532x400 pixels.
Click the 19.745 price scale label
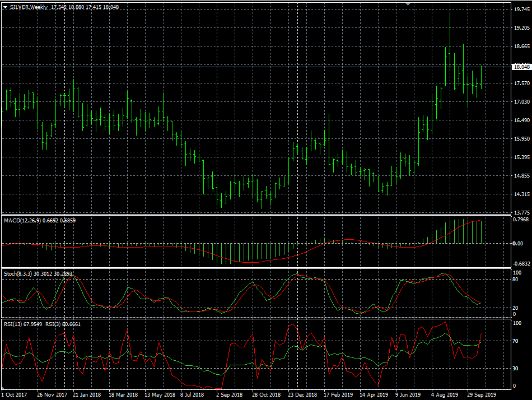(x=521, y=10)
